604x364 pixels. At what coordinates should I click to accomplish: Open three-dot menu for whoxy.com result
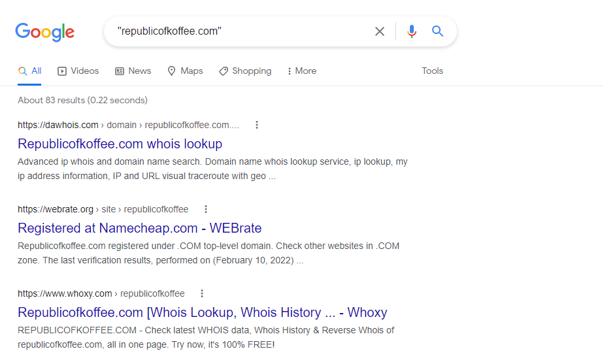[202, 293]
